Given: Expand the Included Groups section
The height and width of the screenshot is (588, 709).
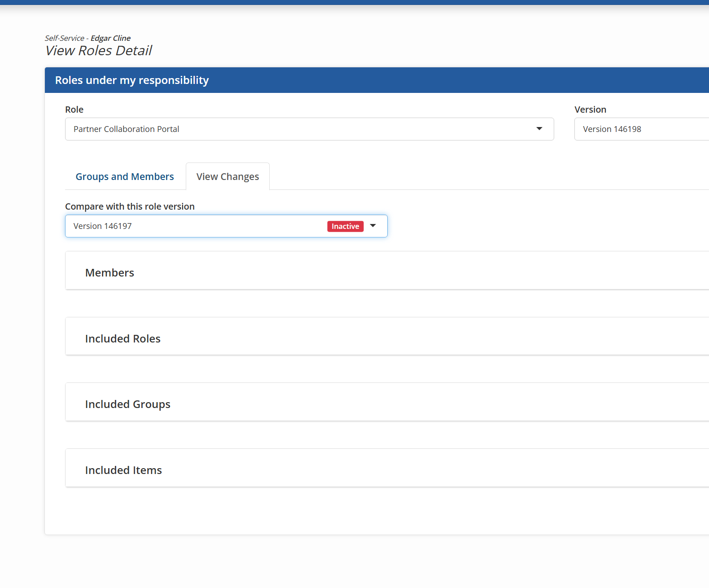Looking at the screenshot, I should [127, 404].
